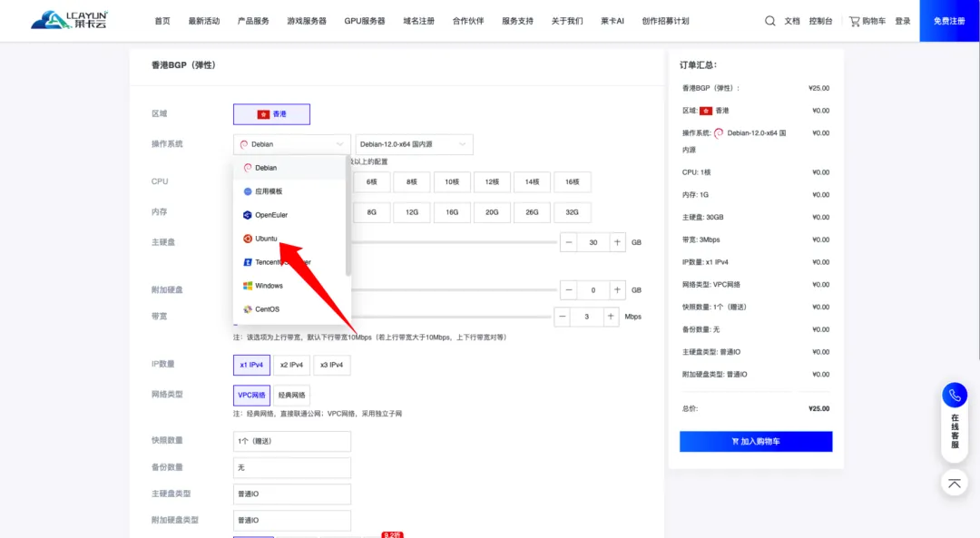This screenshot has height=538, width=980.
Task: Select the 16核 CPU option
Action: click(x=572, y=182)
